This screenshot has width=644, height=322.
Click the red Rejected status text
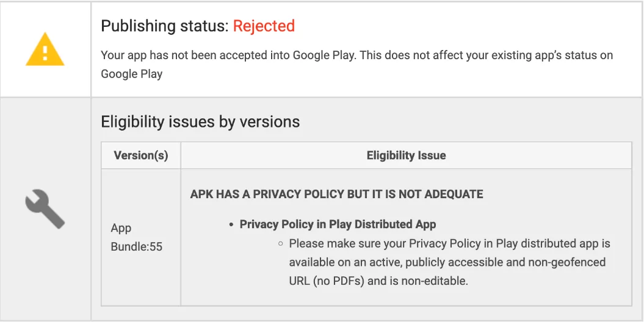click(x=264, y=26)
